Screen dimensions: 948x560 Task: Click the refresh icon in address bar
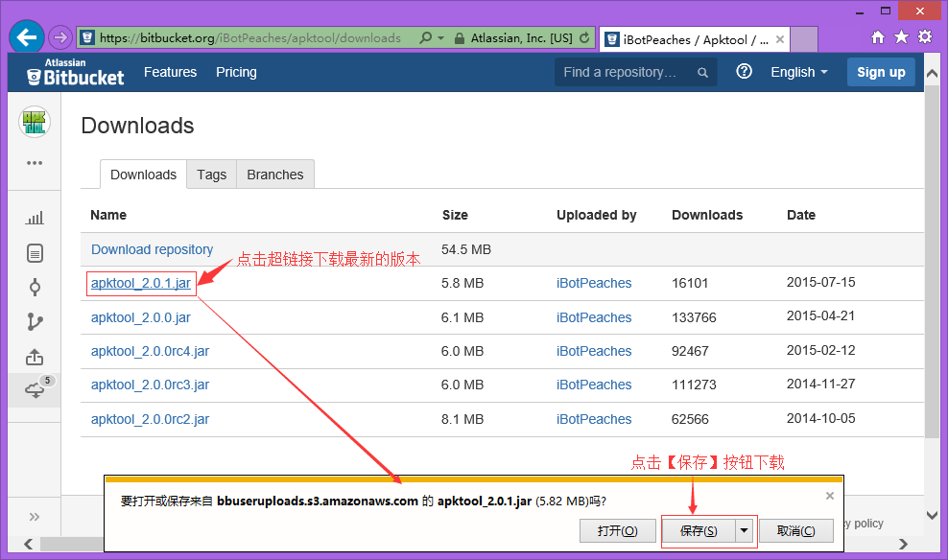(x=584, y=38)
